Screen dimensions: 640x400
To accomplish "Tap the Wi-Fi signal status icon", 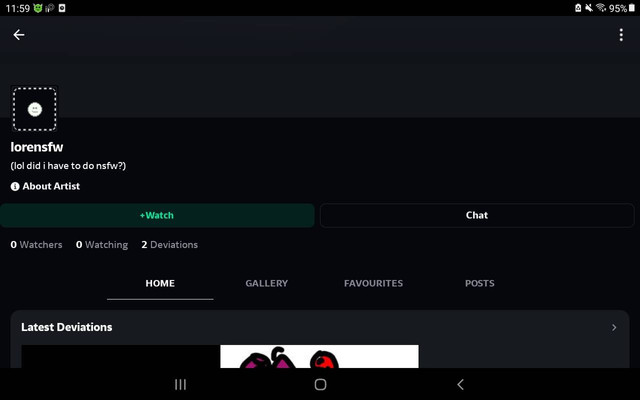I will [601, 8].
